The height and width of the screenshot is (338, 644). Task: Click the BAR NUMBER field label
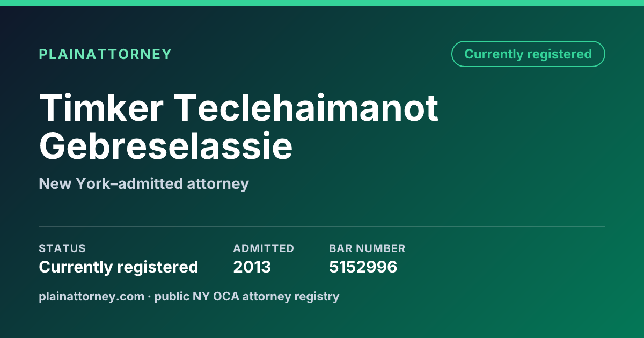367,249
